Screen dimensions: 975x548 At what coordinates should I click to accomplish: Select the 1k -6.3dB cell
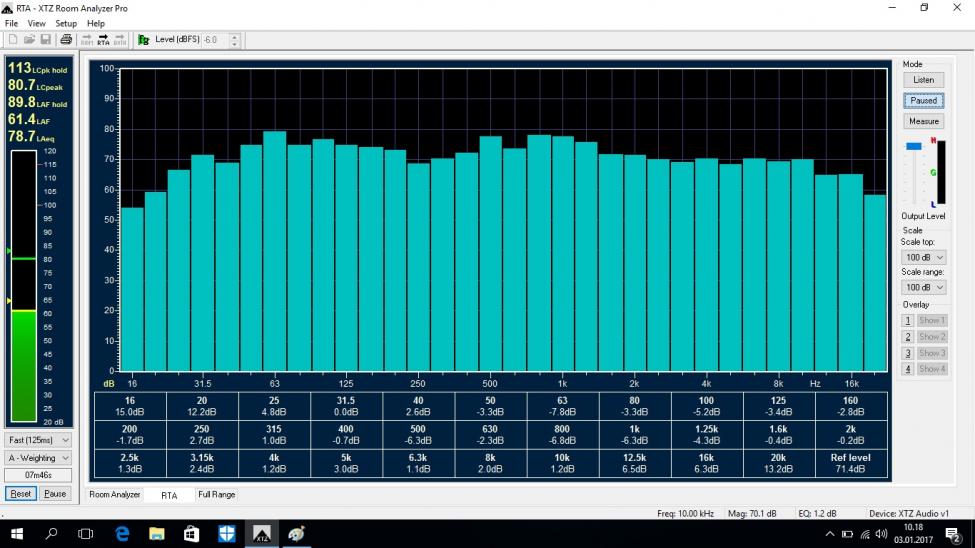click(634, 435)
